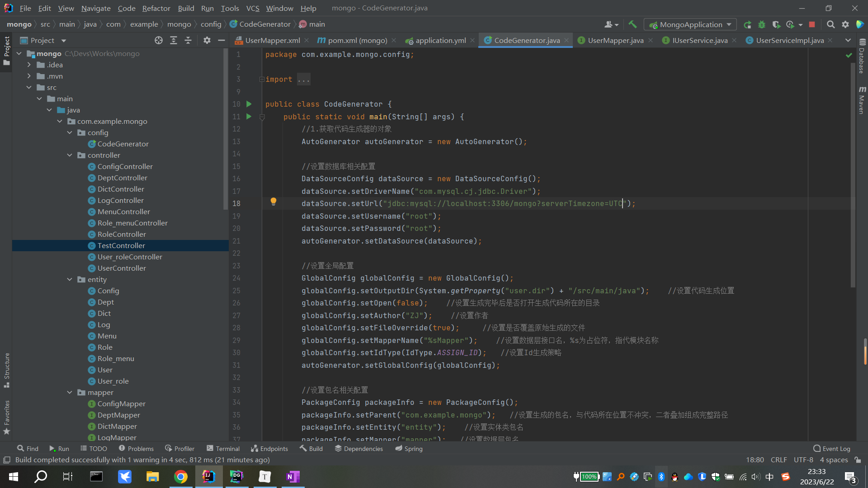
Task: Switch to UserMapper.xml tab
Action: coord(273,40)
